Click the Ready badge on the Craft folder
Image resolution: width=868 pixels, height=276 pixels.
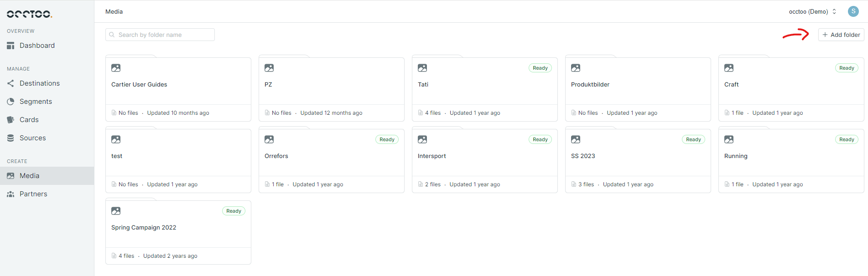tap(847, 68)
